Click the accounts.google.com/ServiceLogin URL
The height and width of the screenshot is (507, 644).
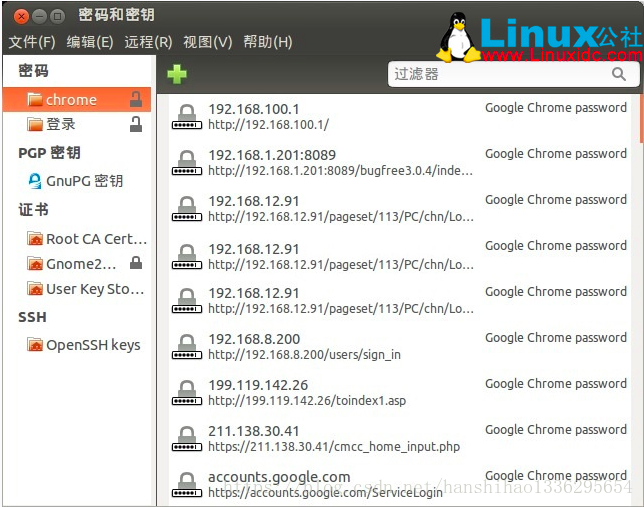325,493
